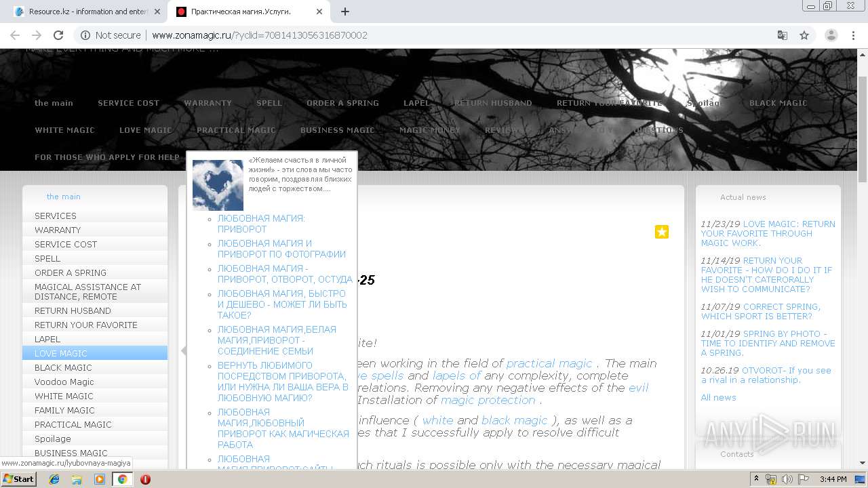Click the Not secure site info icon
Screen dimensions: 868x488
coord(85,35)
